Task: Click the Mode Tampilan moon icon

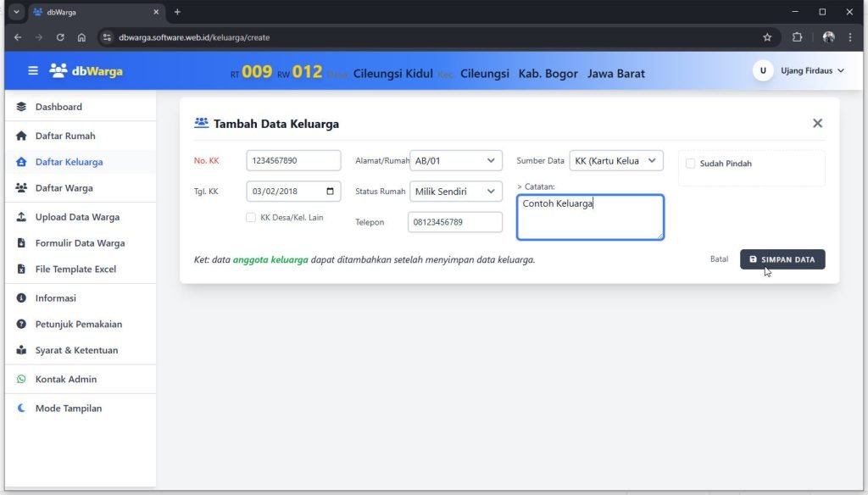Action: pos(22,409)
